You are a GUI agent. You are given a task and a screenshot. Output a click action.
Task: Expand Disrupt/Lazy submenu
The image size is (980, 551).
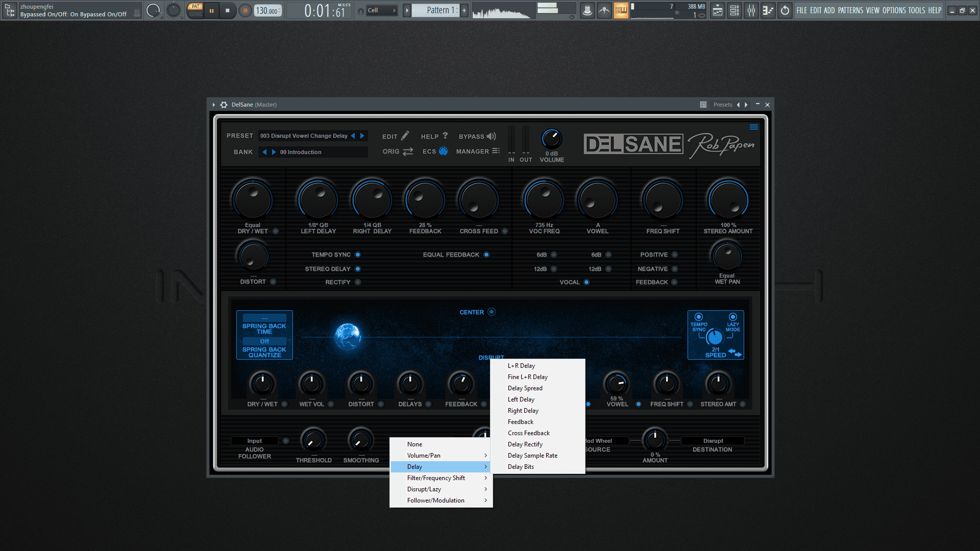[442, 489]
